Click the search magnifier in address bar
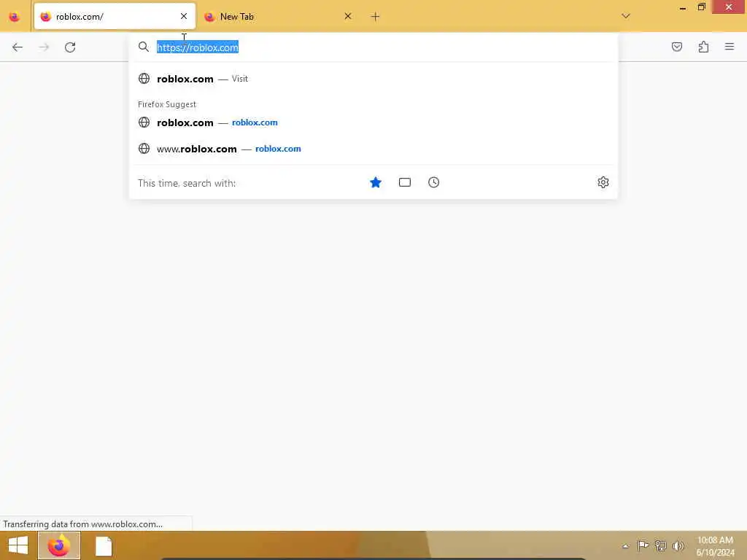Image resolution: width=747 pixels, height=560 pixels. pyautogui.click(x=144, y=47)
